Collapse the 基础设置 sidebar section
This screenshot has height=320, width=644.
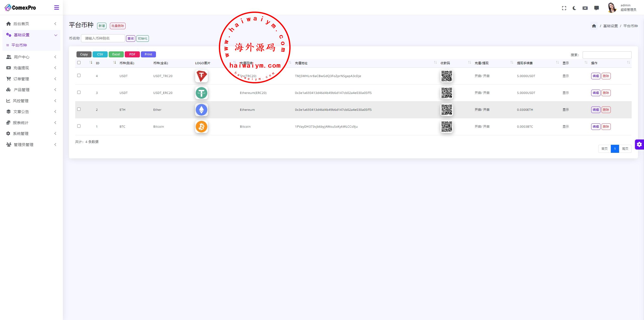(x=22, y=35)
